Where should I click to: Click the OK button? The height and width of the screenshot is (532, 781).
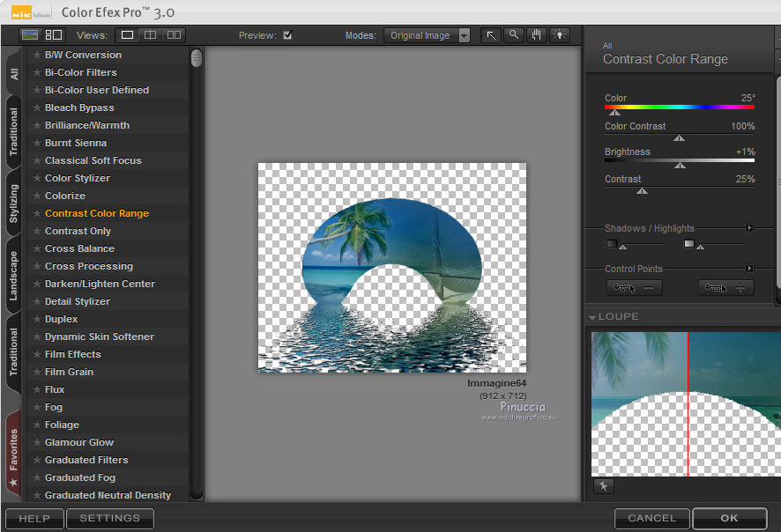pyautogui.click(x=729, y=518)
